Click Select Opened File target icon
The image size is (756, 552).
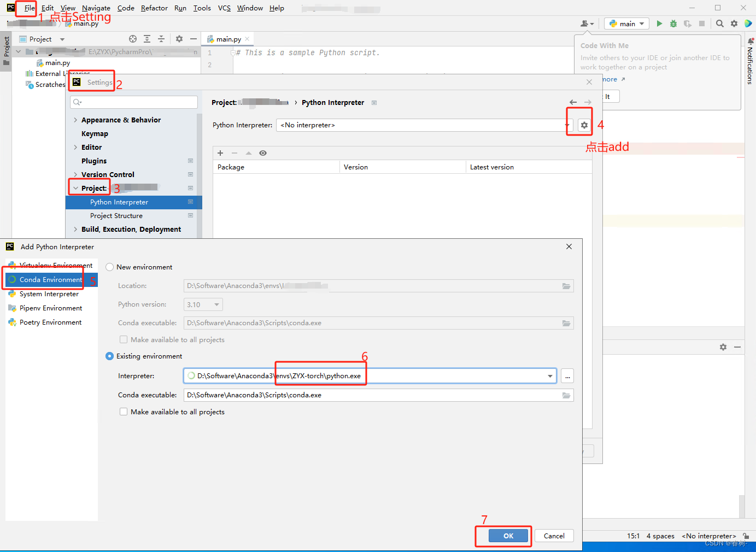pos(133,39)
